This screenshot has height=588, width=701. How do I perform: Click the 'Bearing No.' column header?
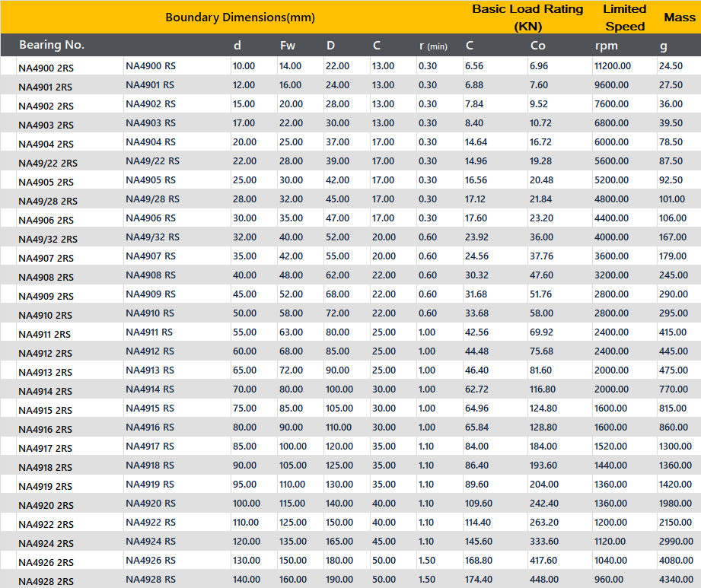pos(52,45)
